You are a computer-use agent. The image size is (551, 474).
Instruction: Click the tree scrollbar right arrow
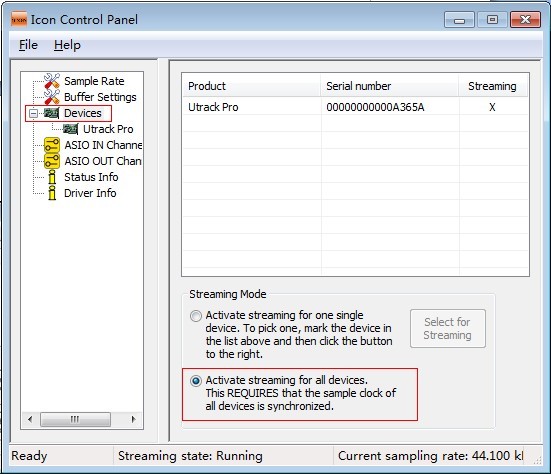tap(134, 419)
